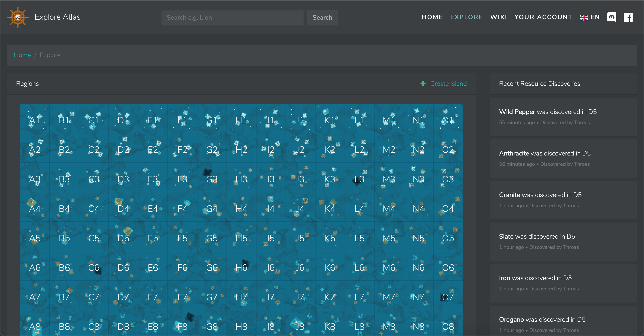Image resolution: width=644 pixels, height=336 pixels.
Task: Open the Oregano discovery entry
Action: (x=563, y=321)
